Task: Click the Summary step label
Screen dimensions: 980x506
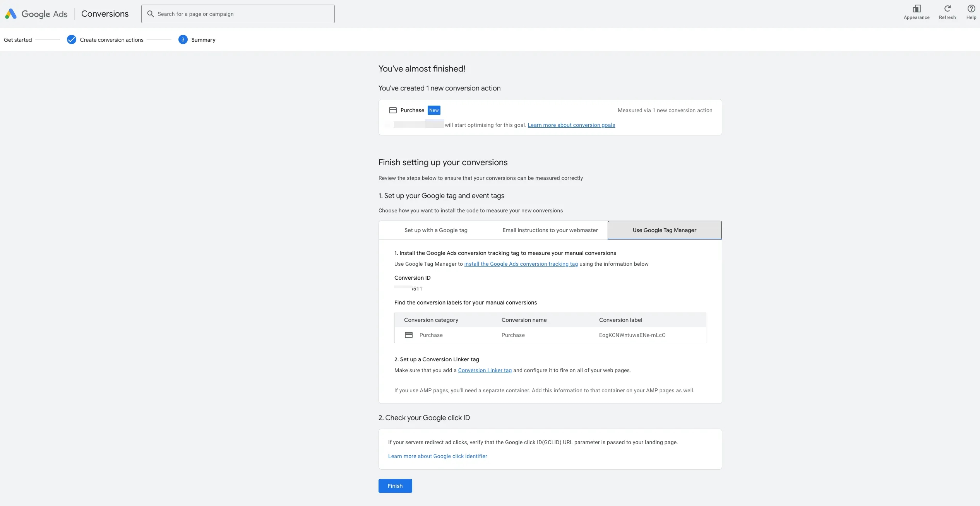Action: coord(203,40)
